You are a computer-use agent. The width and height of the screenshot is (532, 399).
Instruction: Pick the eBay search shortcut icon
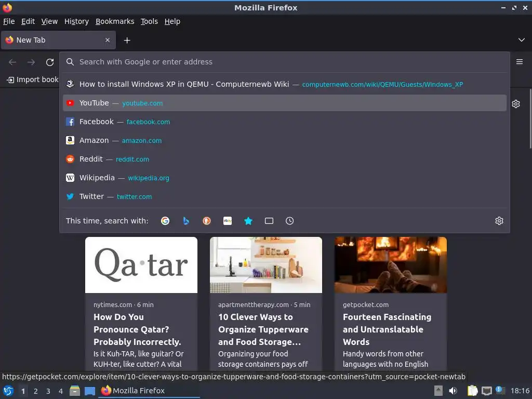point(228,221)
